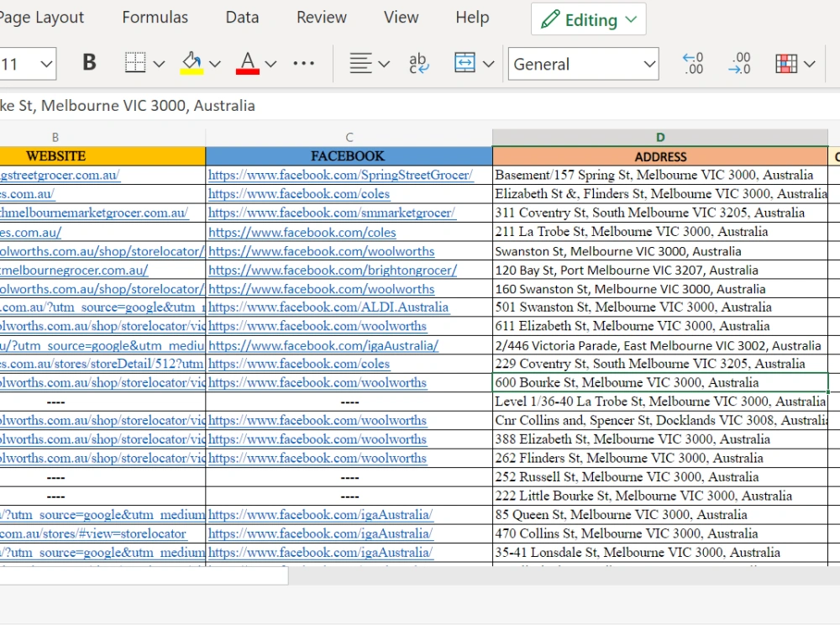Select 311 Coventry St address cell
Viewport: 840px width, 630px height.
[660, 213]
